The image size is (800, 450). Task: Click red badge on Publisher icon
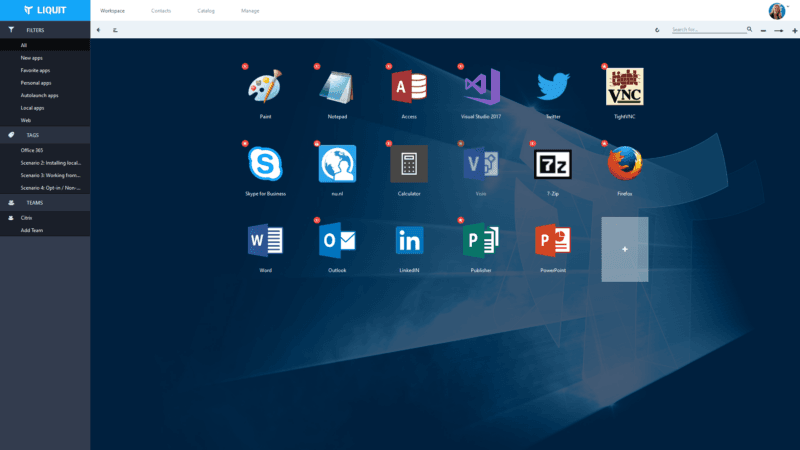click(461, 220)
